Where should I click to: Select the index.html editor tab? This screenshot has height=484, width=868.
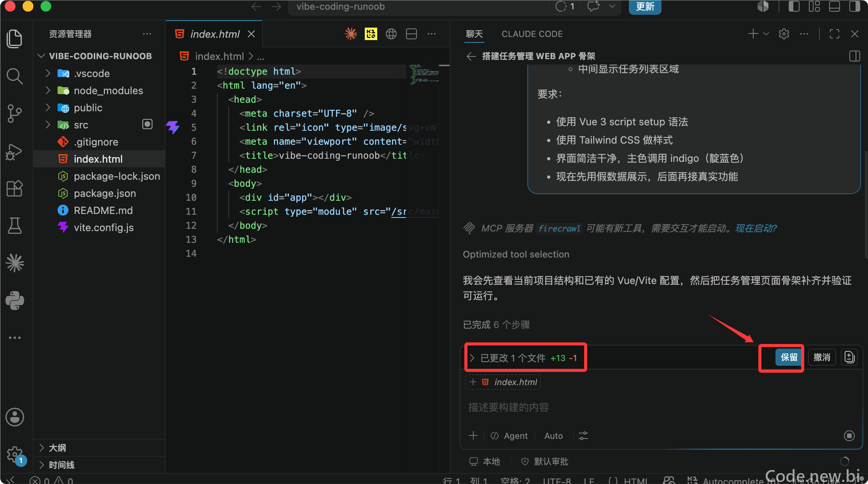pos(214,34)
